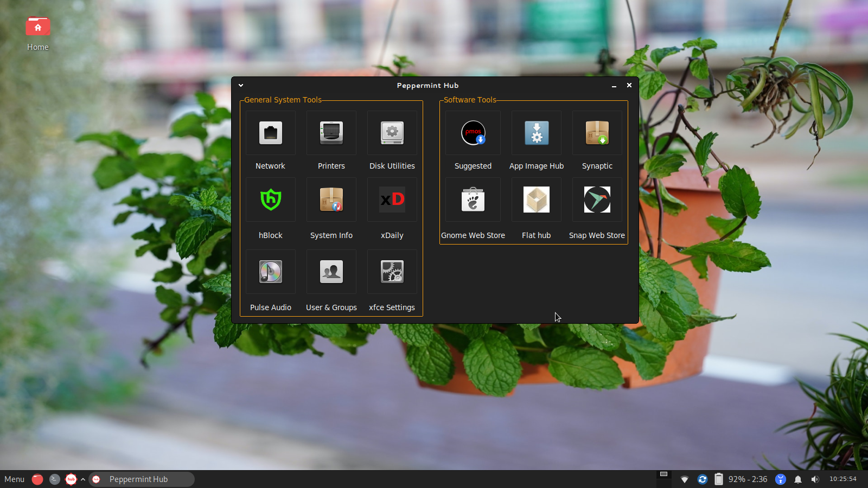
Task: Click the blue software update tray icon
Action: tap(703, 479)
